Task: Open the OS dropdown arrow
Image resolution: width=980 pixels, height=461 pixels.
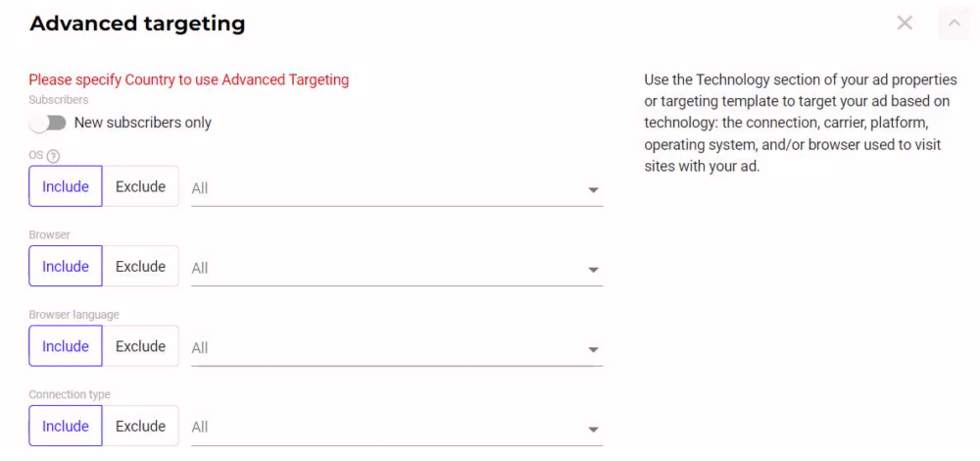Action: (x=593, y=189)
